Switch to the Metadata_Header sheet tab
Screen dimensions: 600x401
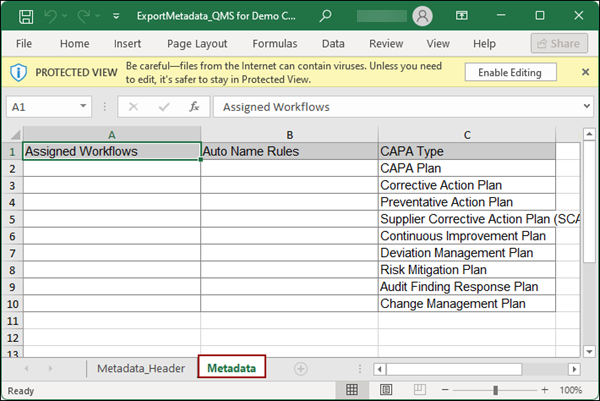coord(140,368)
